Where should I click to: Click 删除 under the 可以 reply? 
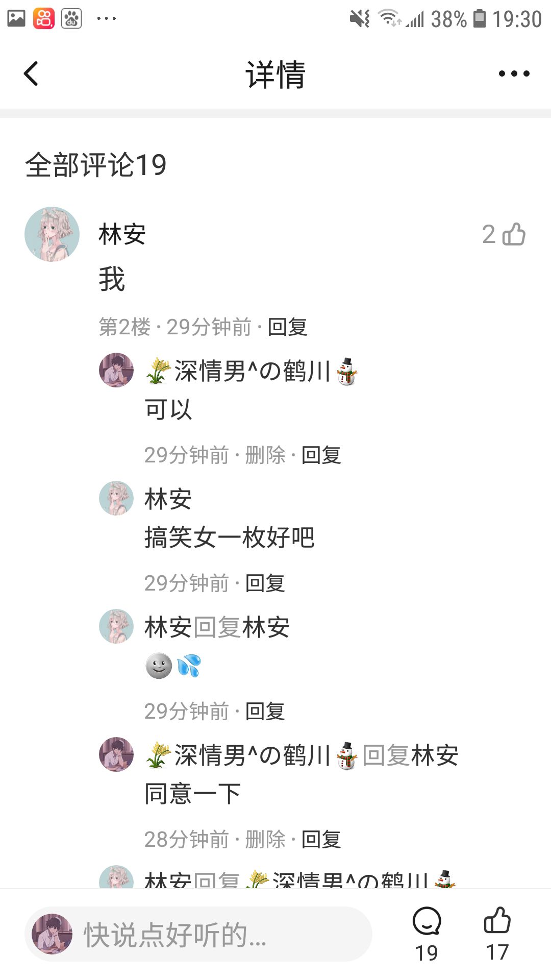tap(265, 455)
